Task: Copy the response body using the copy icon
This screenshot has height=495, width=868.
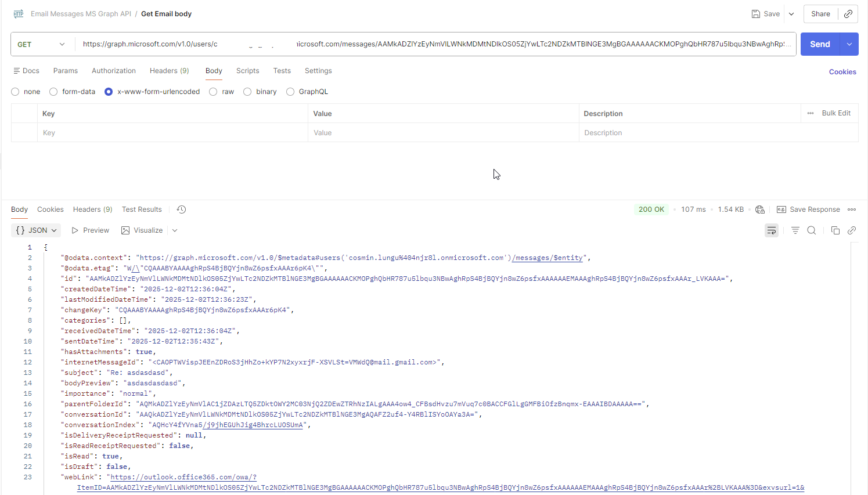Action: tap(835, 230)
